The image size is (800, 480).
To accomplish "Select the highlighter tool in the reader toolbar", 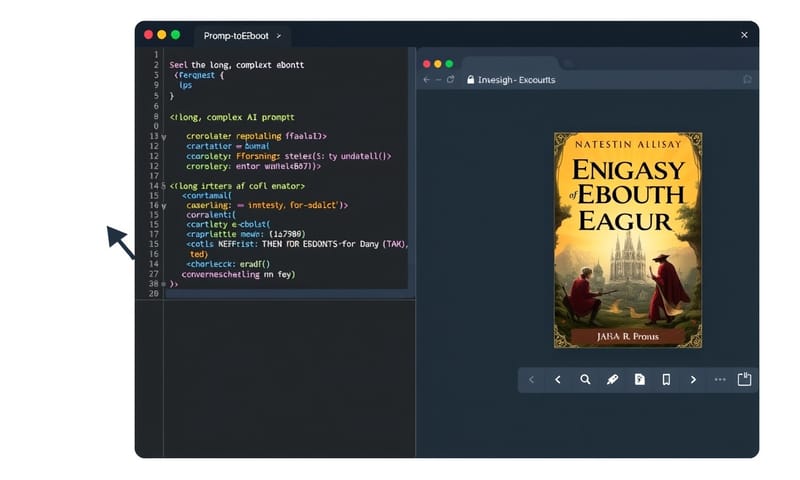I will pos(612,380).
